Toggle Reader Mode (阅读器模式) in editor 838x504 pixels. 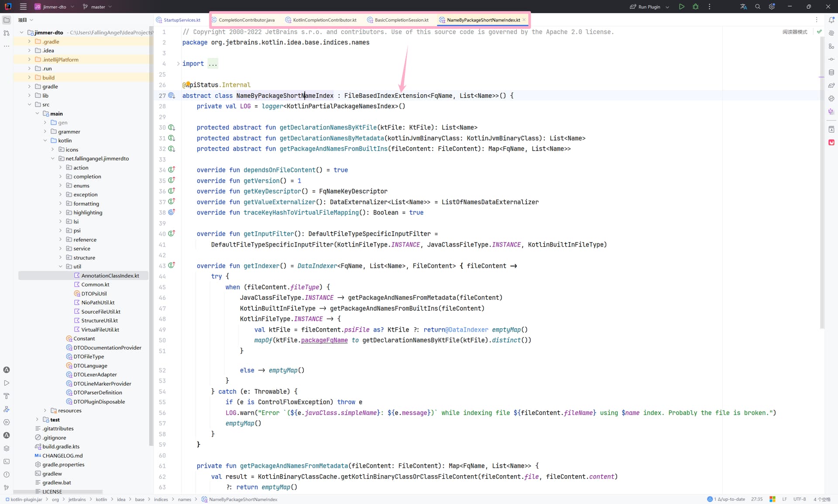(x=794, y=32)
